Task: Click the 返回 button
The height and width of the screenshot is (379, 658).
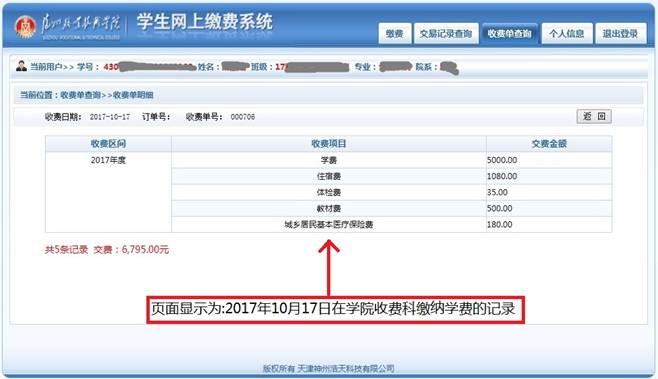Action: tap(594, 116)
